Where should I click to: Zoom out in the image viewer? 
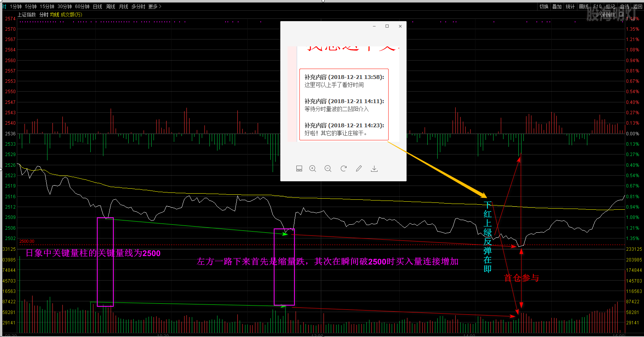[328, 168]
